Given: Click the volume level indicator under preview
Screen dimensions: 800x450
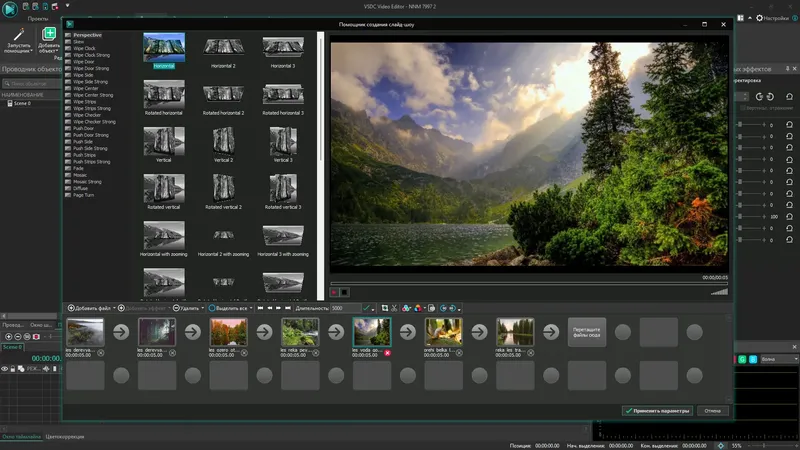Looking at the screenshot, I should [x=718, y=291].
